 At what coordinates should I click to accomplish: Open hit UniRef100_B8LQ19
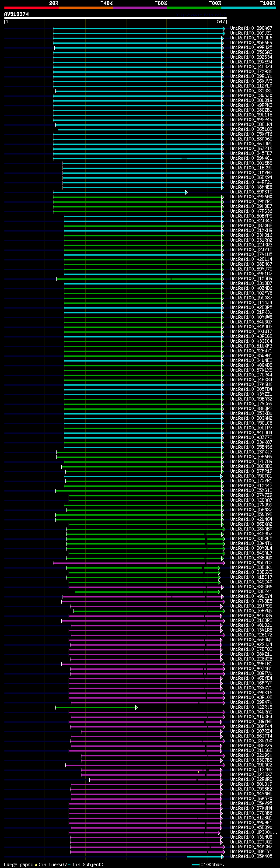251,101
